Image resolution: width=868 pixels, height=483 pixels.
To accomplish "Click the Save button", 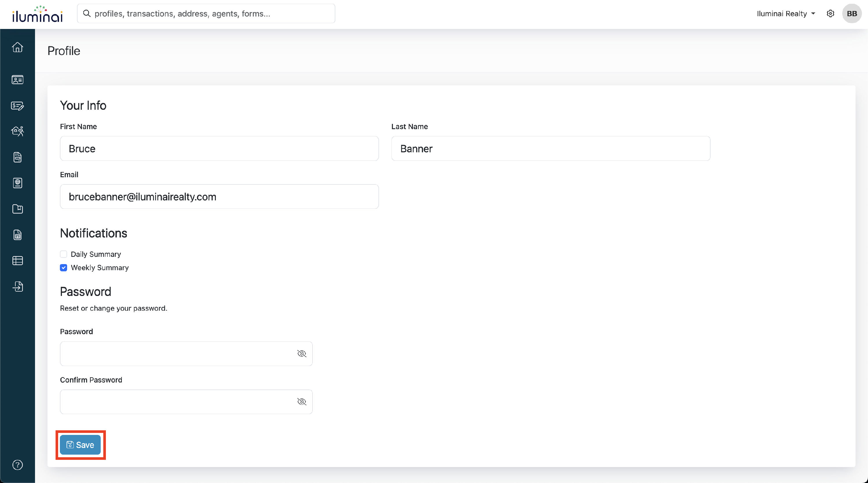I will [80, 445].
